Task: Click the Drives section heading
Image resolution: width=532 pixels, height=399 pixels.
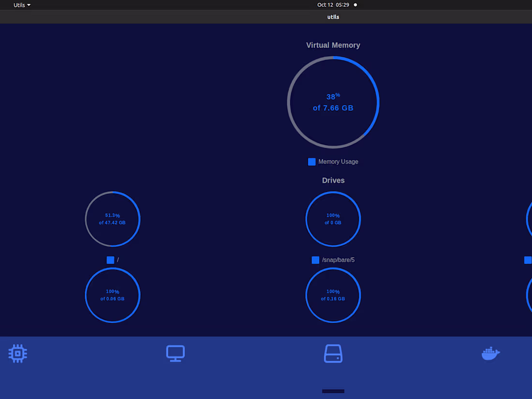Action: pos(333,180)
